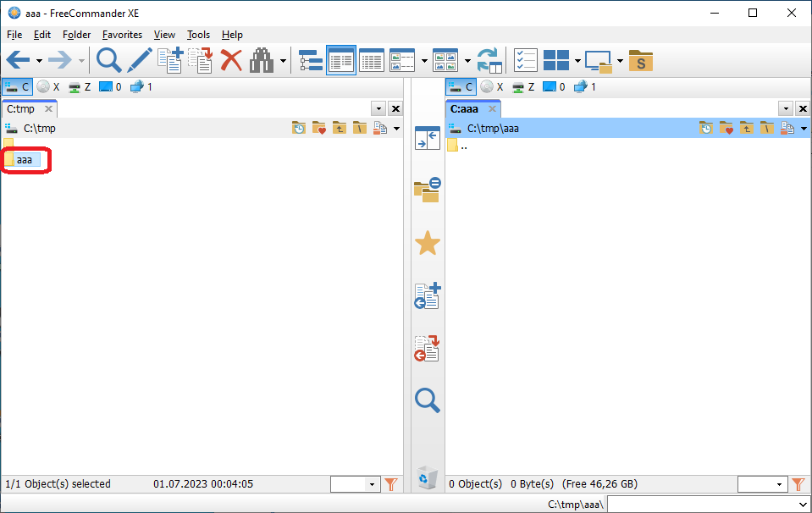Toggle the details view mode button
The width and height of the screenshot is (812, 513).
point(372,60)
